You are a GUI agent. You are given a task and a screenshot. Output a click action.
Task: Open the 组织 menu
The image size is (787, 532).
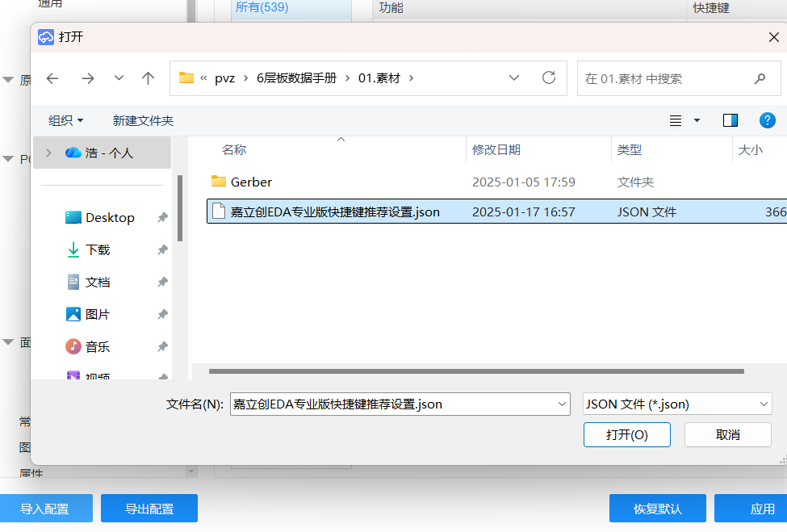coord(65,120)
